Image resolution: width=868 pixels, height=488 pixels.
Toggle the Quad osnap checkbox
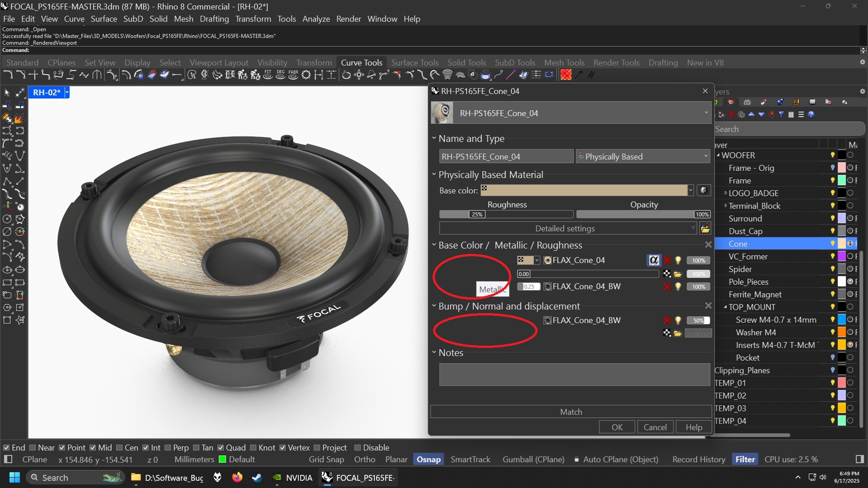pos(221,448)
